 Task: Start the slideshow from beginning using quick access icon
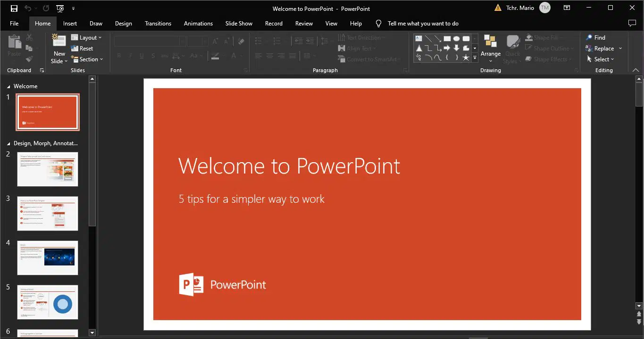point(60,8)
